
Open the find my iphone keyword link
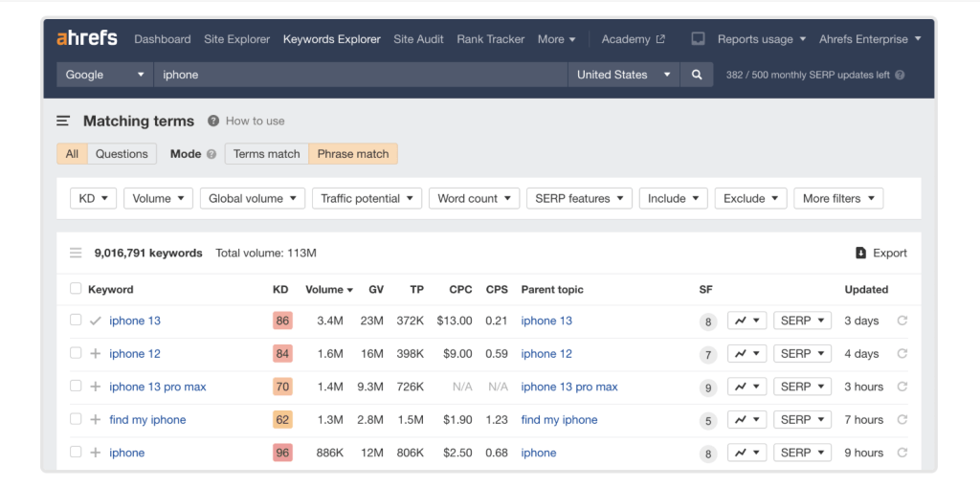(x=147, y=420)
